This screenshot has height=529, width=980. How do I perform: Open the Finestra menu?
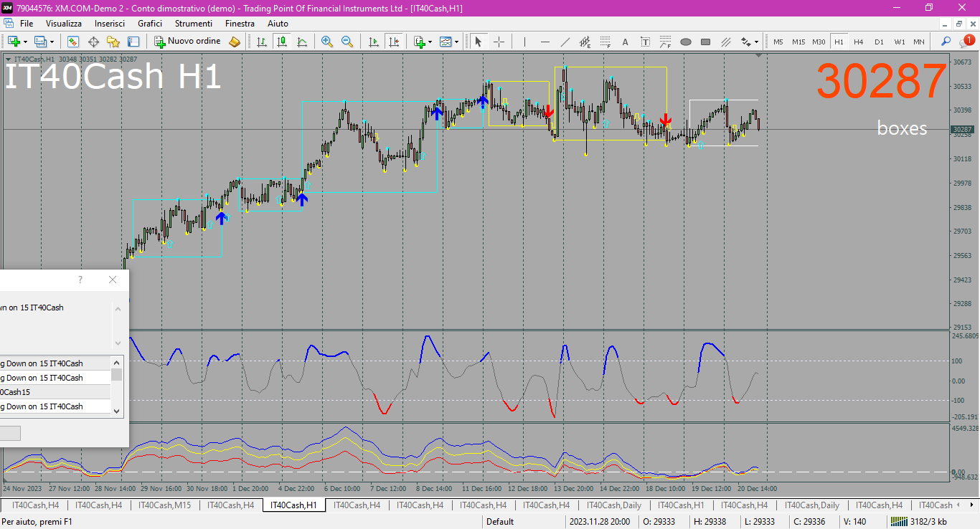coord(240,24)
